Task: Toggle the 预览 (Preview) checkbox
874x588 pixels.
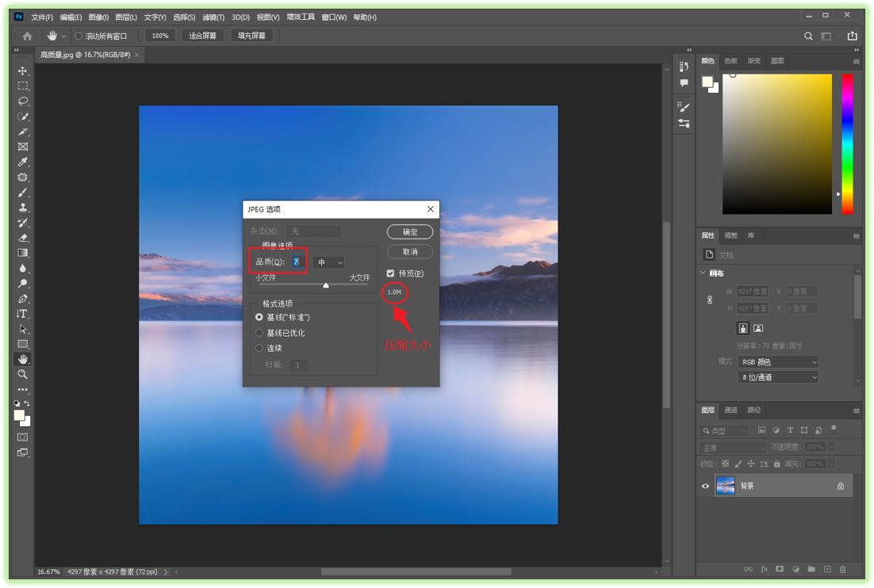Action: point(390,273)
